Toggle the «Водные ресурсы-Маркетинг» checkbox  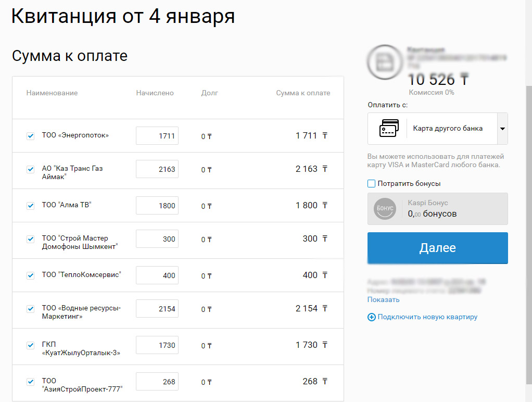[x=31, y=309]
